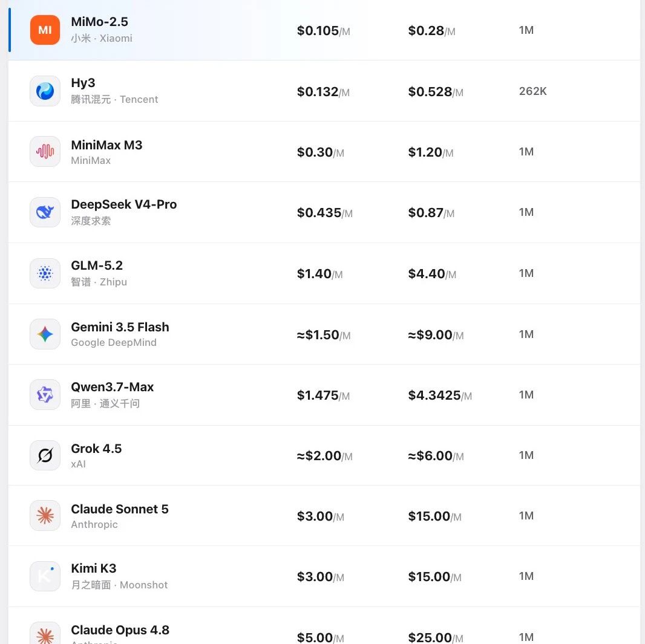Click the Grok 4.5 ≈$6.00 output price
Viewport: 645px width, 644px height.
(436, 456)
